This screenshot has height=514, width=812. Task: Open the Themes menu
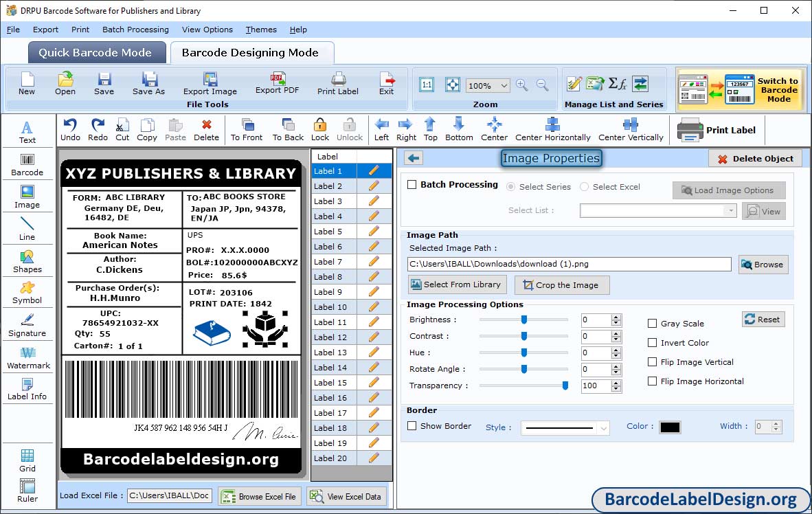(261, 30)
